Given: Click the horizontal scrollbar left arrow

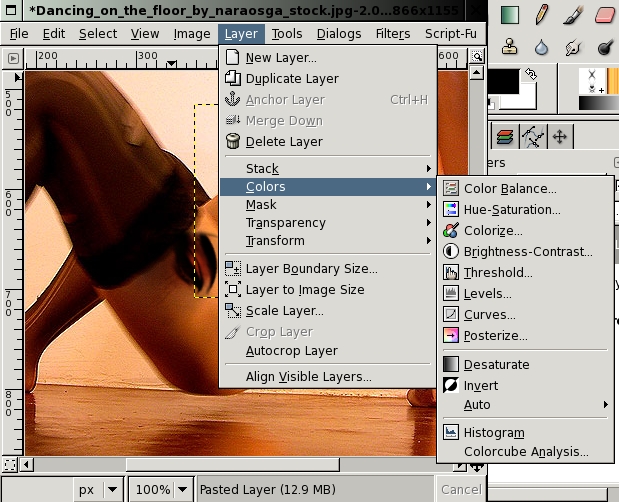Looking at the screenshot, I should tap(26, 465).
